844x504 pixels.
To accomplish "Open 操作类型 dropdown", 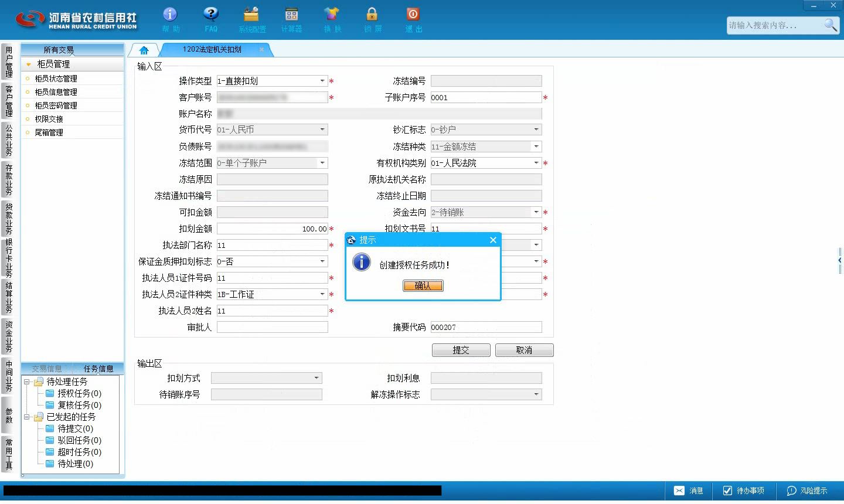I will (322, 81).
